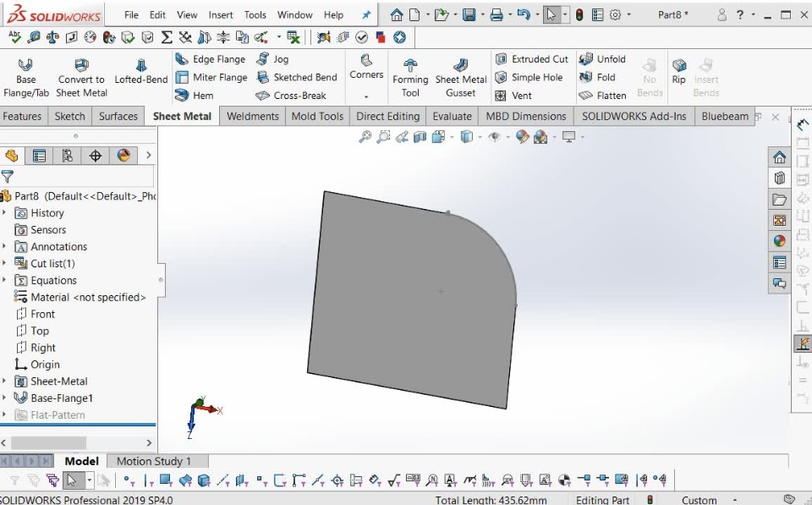Choose the Simple Hole tool
The height and width of the screenshot is (505, 812).
[529, 77]
